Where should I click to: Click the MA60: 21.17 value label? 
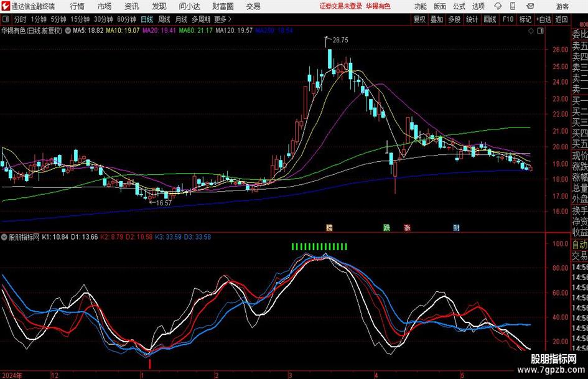tap(196, 30)
